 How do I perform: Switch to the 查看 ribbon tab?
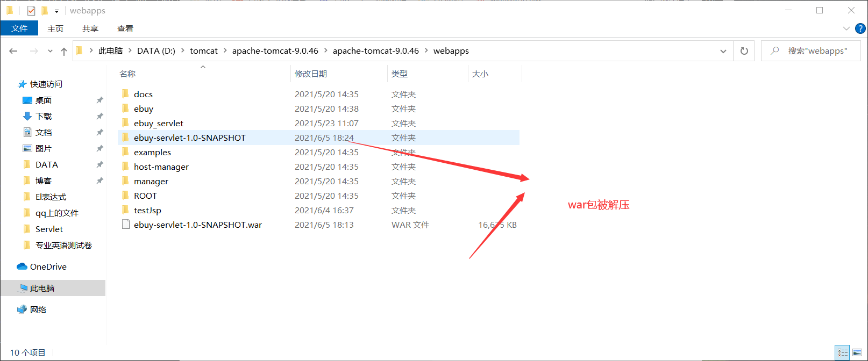click(125, 28)
